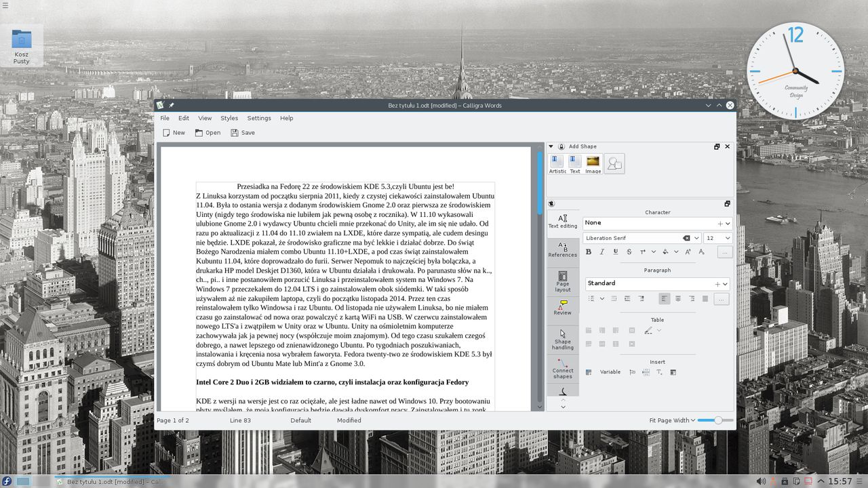
Task: Click the bullet list button
Action: 591,298
